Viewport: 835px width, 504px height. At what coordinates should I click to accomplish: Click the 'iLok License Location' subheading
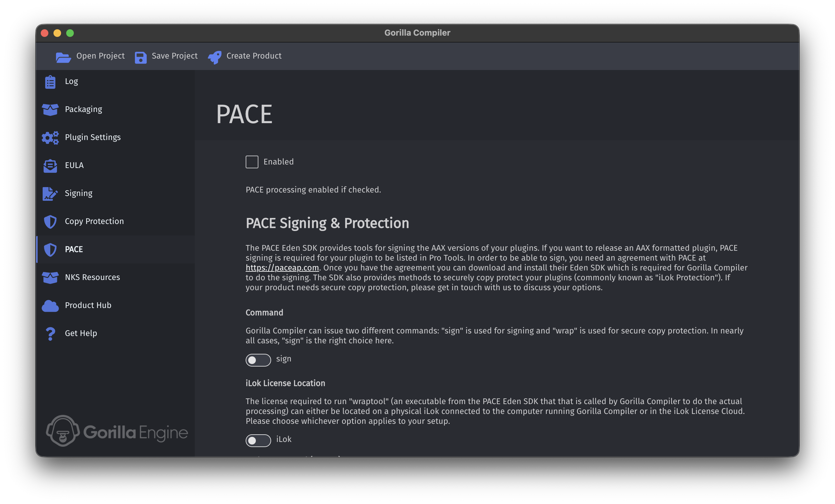[x=285, y=383]
